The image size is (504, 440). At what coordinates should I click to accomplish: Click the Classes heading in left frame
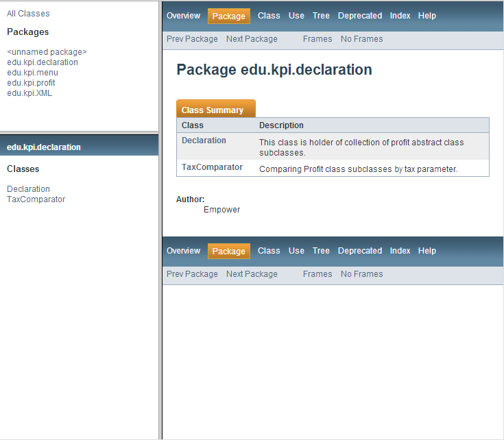tap(23, 169)
